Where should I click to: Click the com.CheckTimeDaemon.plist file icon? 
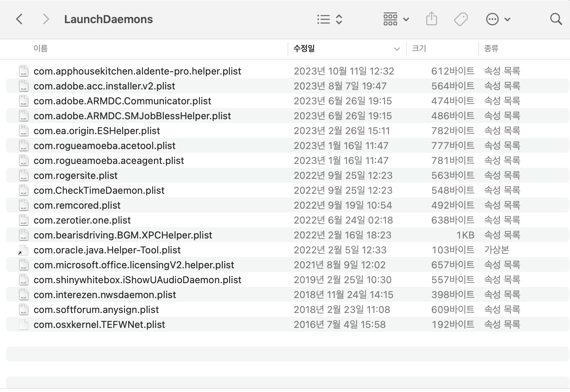tap(24, 190)
